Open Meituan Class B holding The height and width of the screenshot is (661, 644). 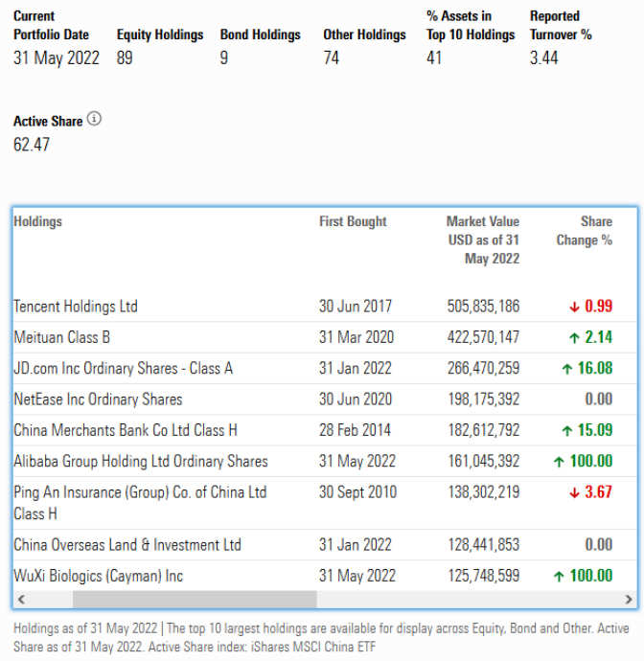pos(62,337)
